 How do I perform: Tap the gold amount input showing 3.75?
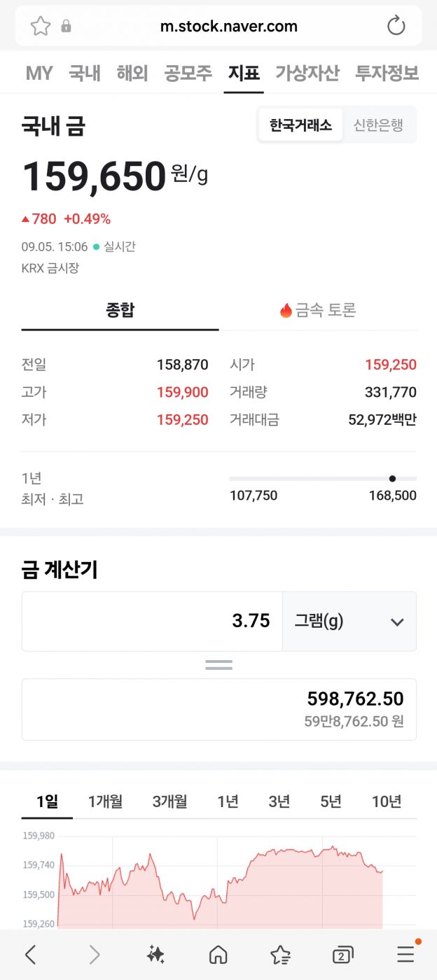tap(152, 621)
